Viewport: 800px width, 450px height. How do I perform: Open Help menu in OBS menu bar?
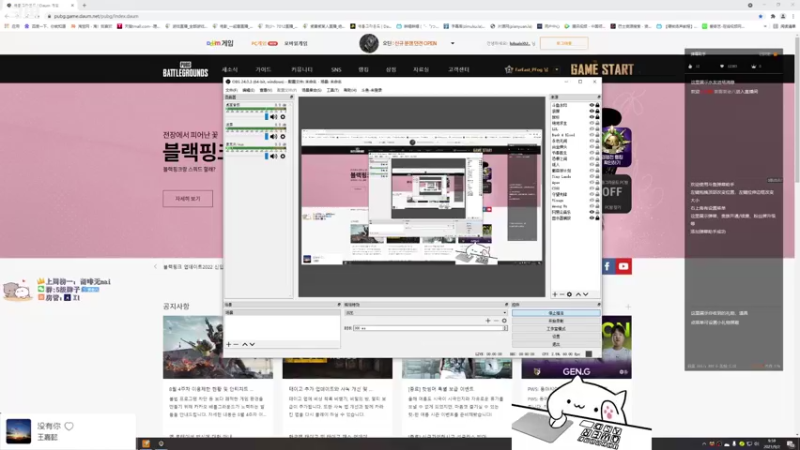[350, 90]
